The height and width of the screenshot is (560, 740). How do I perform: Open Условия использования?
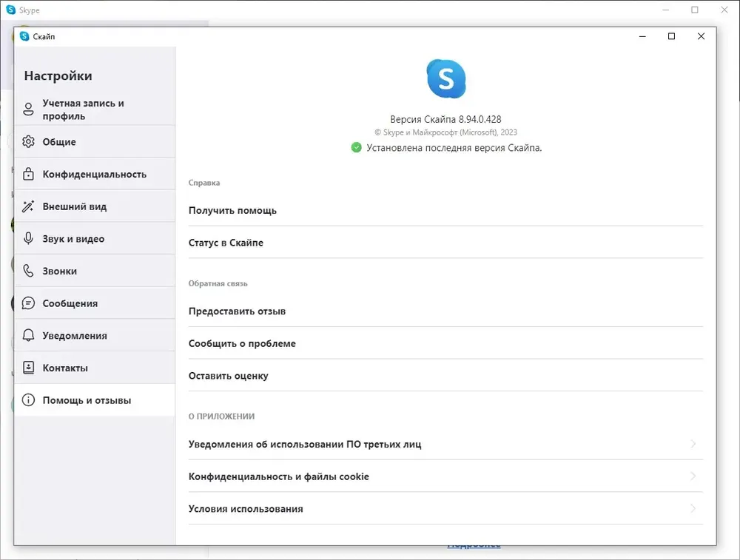click(445, 508)
